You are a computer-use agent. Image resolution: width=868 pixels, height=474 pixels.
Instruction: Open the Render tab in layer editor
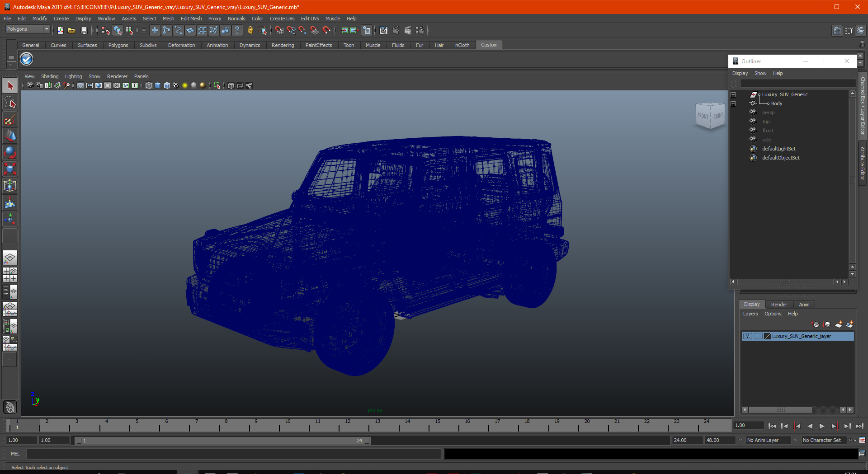[x=779, y=305]
